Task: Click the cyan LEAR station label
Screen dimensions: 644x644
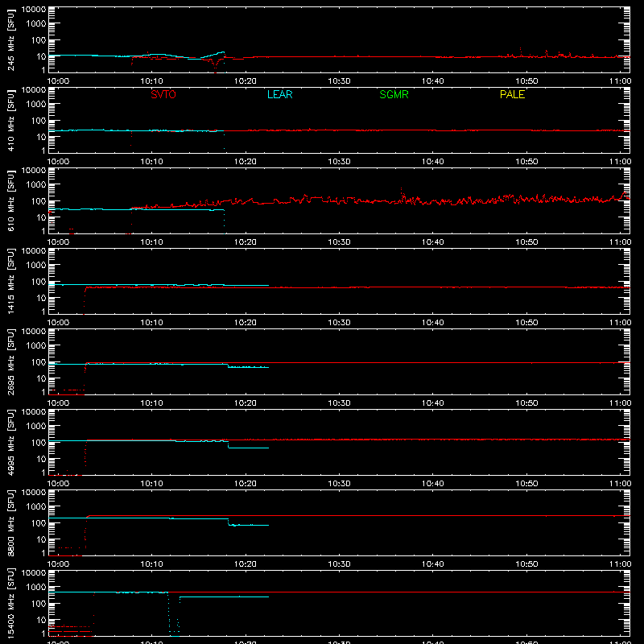Action: tap(279, 94)
